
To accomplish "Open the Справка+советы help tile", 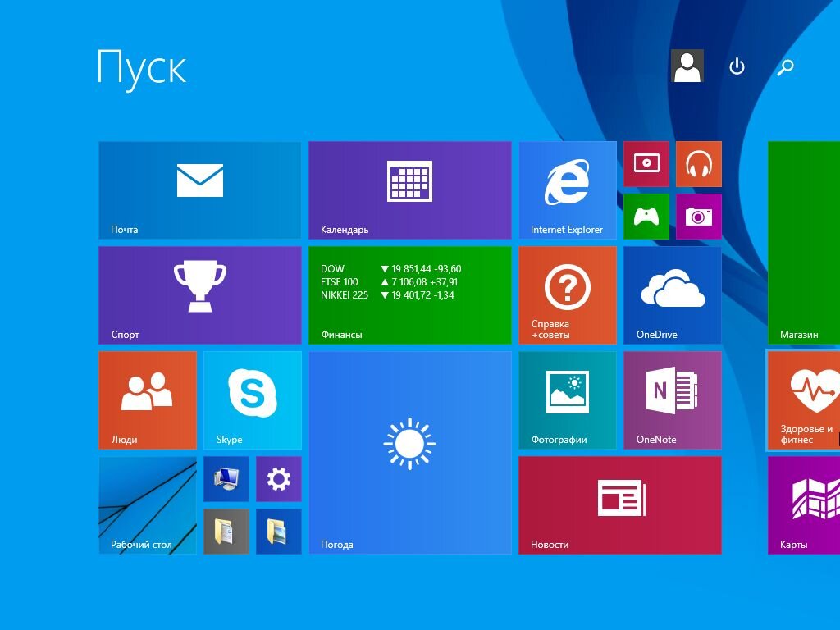I will click(x=568, y=295).
